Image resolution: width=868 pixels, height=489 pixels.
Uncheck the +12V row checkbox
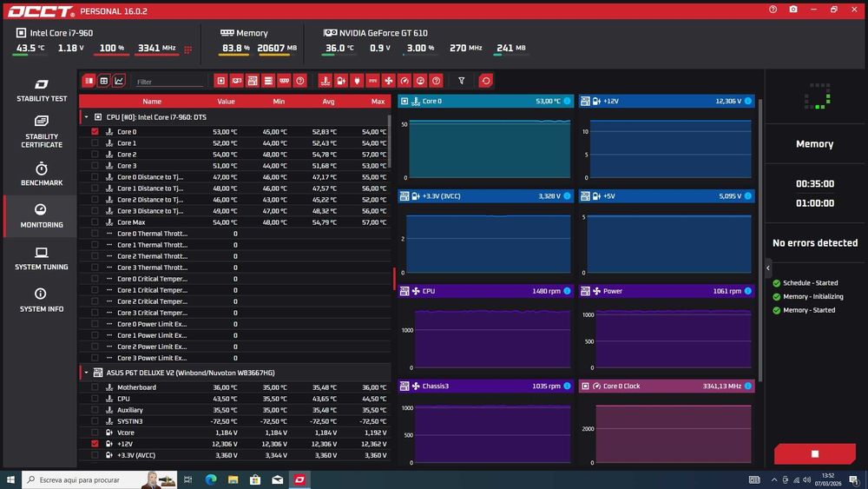(95, 444)
